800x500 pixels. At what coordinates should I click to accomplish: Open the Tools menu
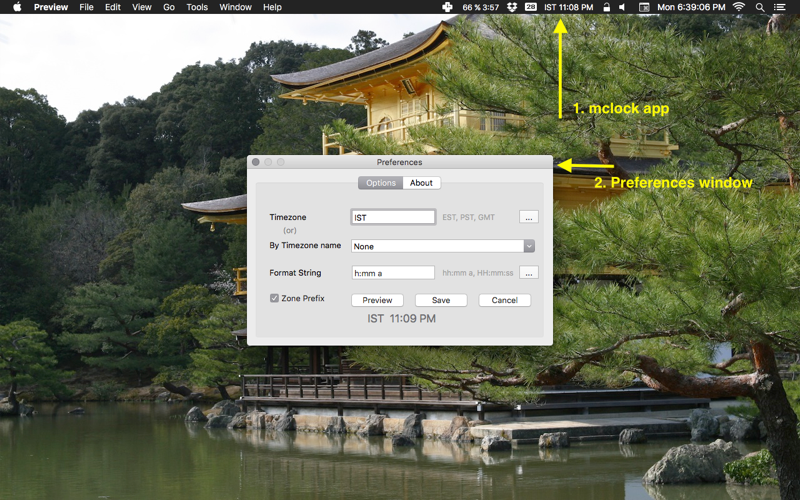click(x=197, y=7)
